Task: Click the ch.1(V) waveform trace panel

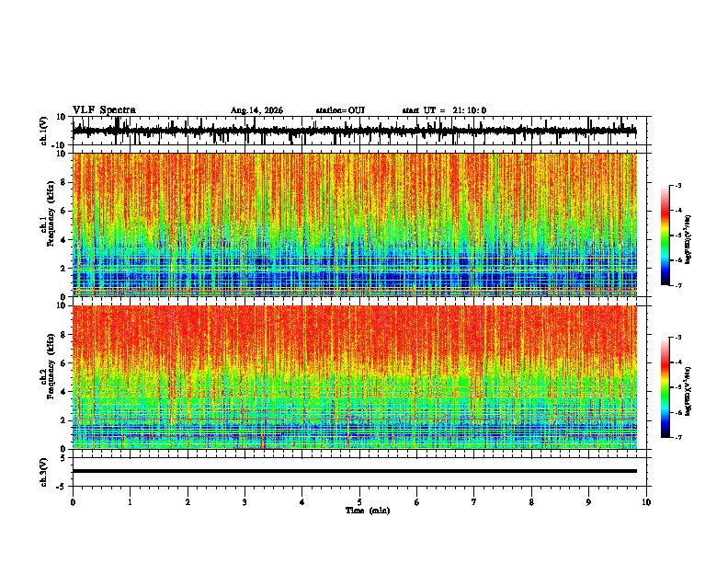Action: tap(361, 131)
